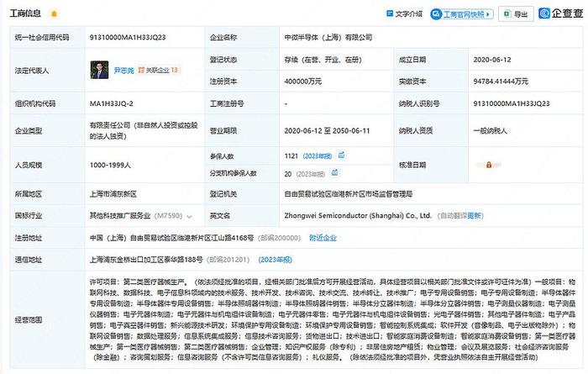Click 更新 link beside English name
588x374 pixels.
pos(474,216)
